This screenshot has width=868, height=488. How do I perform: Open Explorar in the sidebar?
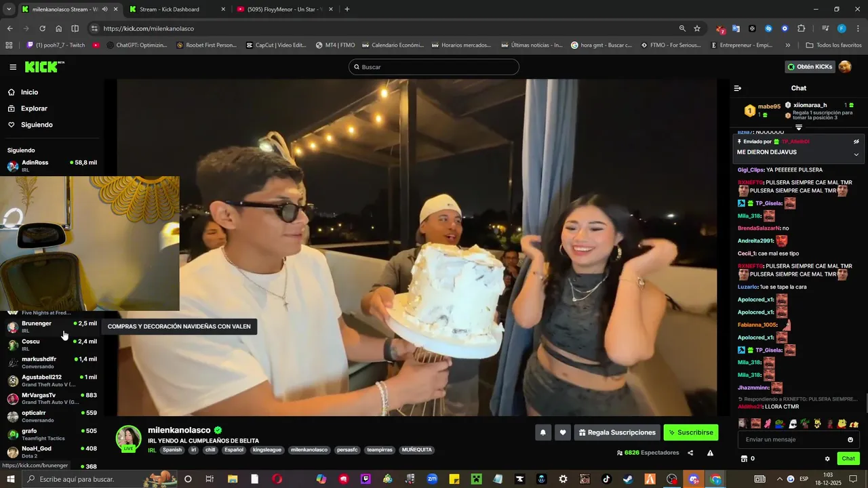(34, 108)
